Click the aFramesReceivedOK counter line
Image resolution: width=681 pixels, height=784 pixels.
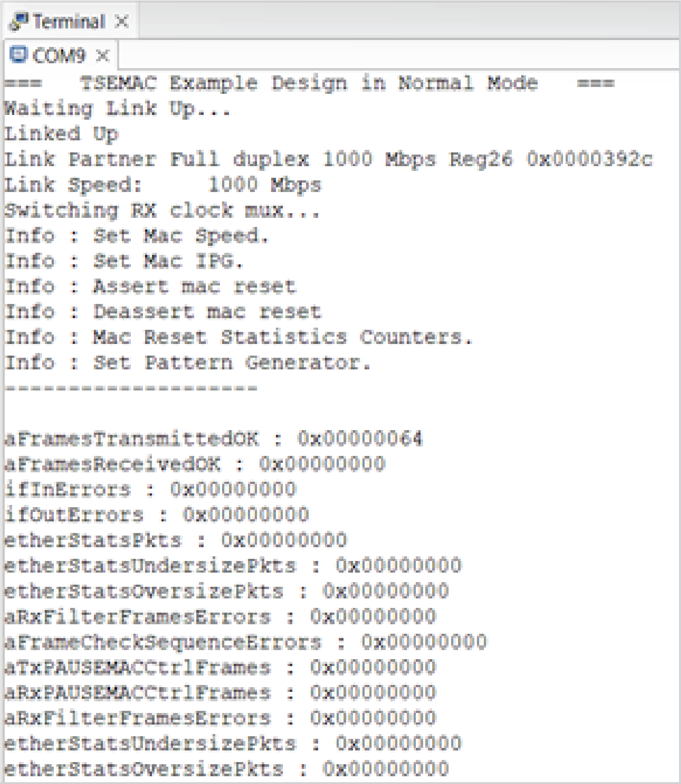point(195,464)
